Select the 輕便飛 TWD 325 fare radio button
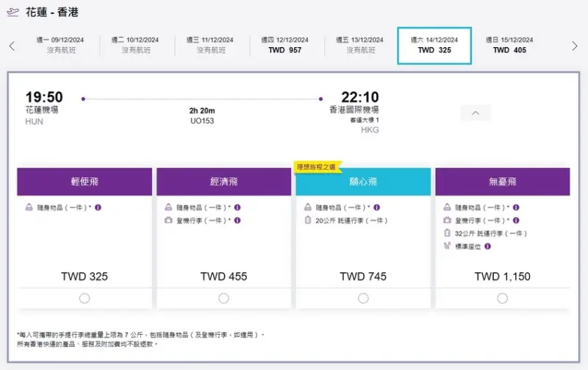 tap(85, 298)
